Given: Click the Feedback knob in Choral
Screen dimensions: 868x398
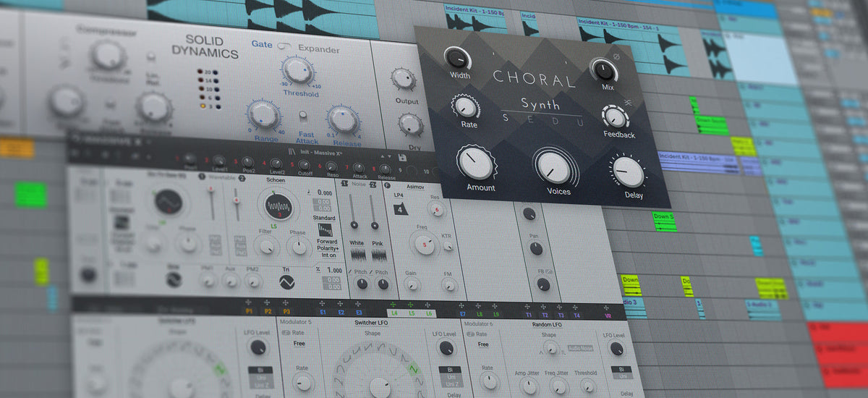Looking at the screenshot, I should click(616, 117).
